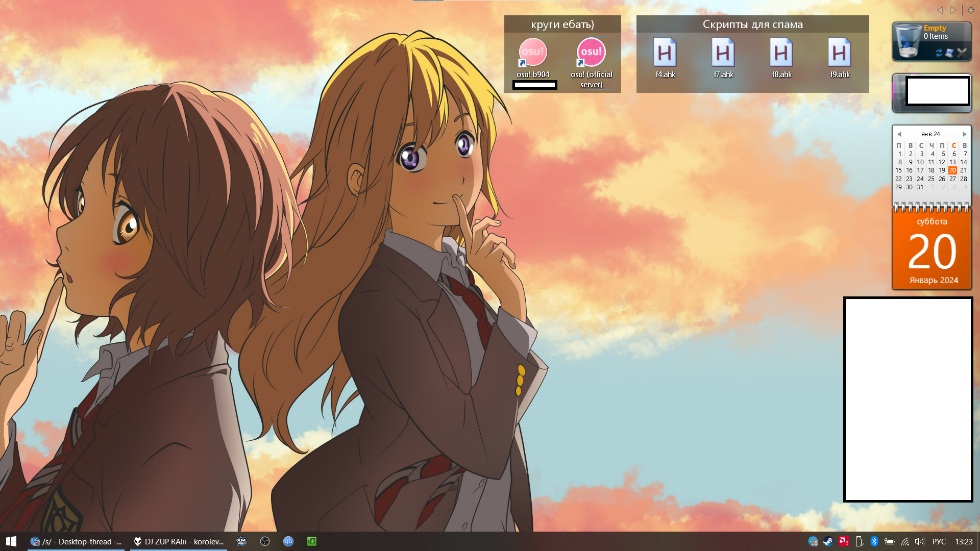Click the AMD software tray icon

843,541
